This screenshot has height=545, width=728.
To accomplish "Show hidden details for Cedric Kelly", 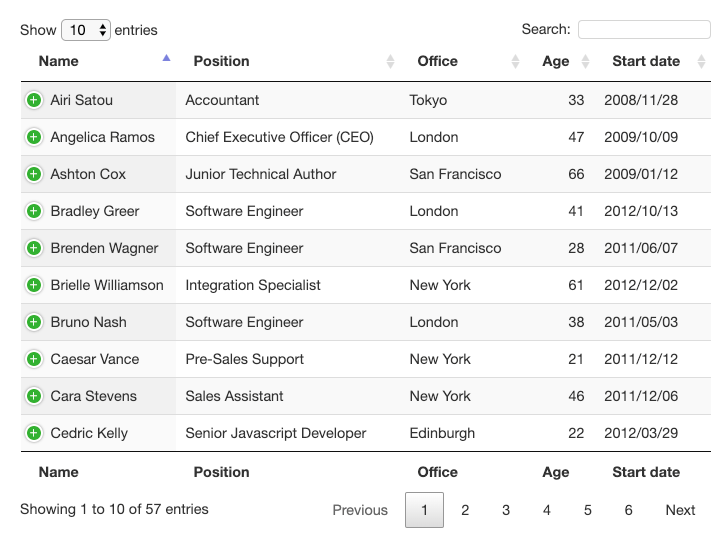I will (33, 433).
